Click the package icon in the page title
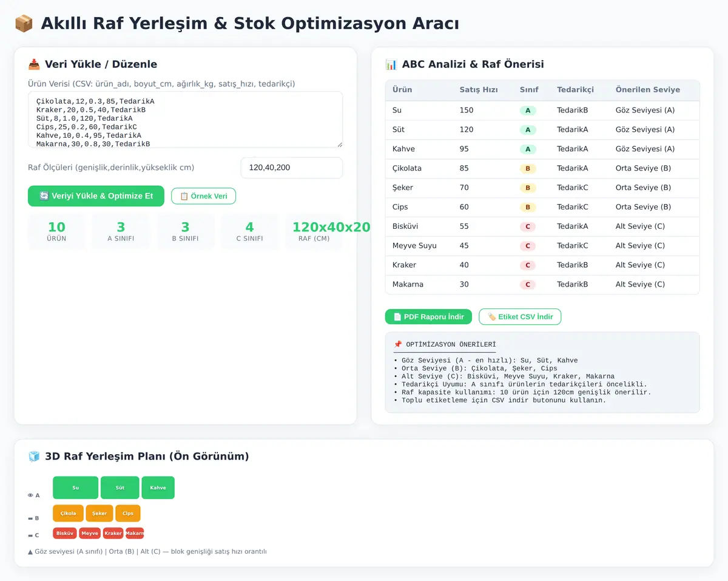728x581 pixels. 24,24
